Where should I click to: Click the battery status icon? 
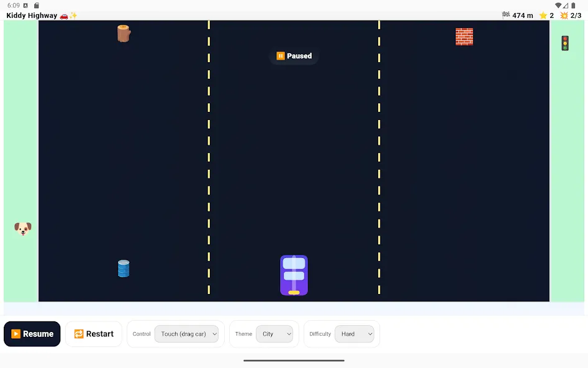pyautogui.click(x=573, y=5)
